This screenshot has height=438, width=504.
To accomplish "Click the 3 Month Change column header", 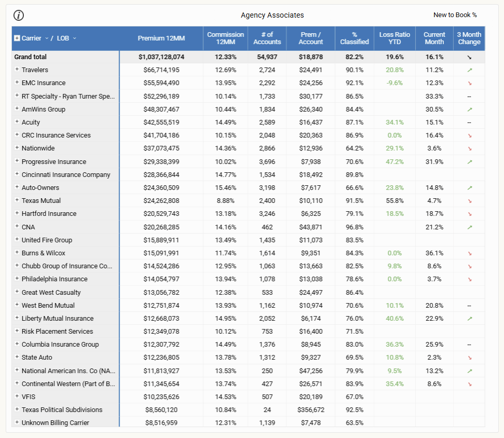I will pos(469,38).
